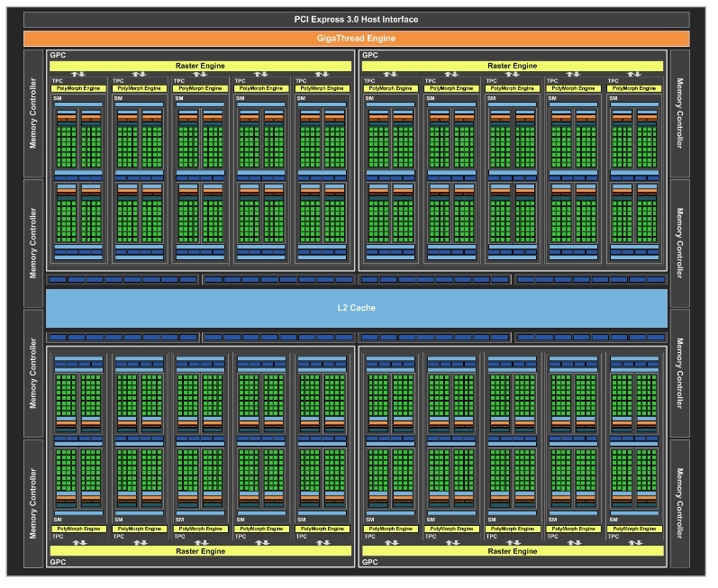Select the Raster Engine in the top-right GPC

click(512, 65)
